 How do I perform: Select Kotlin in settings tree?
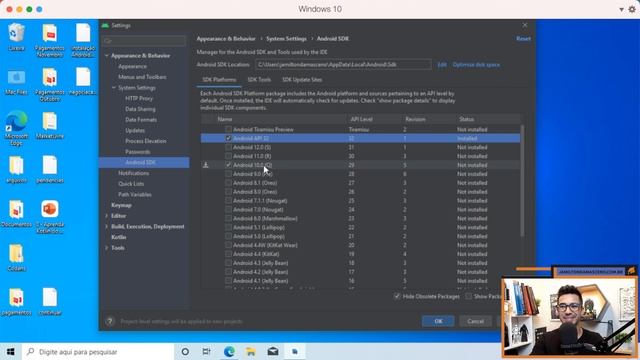coord(119,237)
